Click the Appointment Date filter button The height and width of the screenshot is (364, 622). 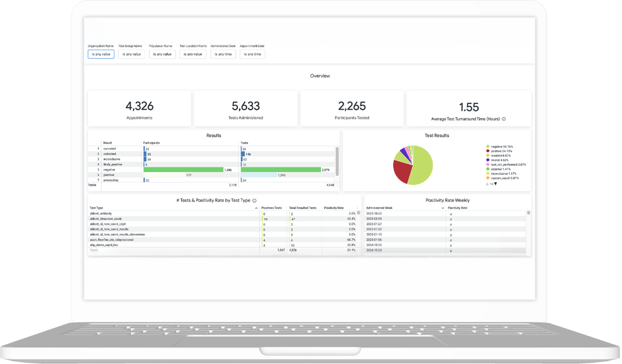click(x=252, y=54)
